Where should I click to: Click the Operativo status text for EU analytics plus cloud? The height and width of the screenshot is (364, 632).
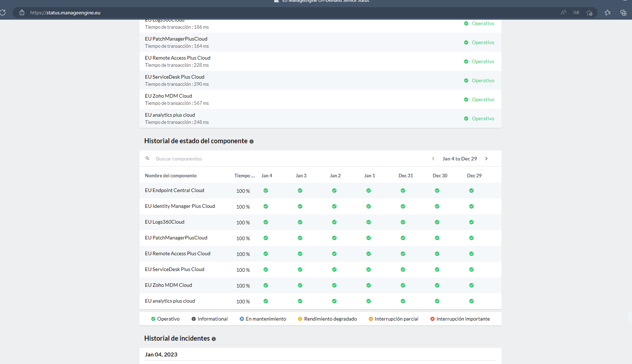[483, 118]
